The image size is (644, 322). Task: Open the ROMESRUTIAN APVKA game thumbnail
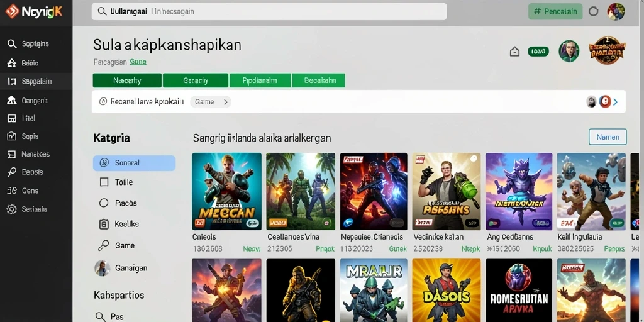[x=519, y=291]
